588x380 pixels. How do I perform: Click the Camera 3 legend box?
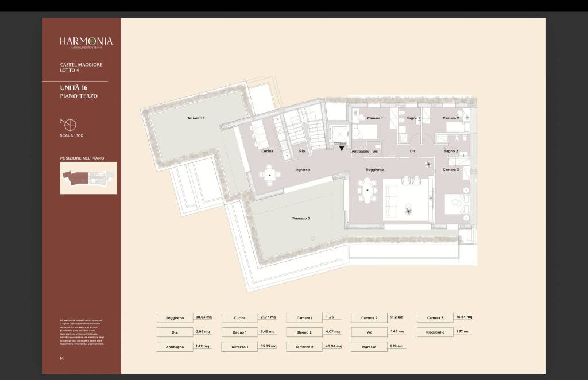(435, 317)
